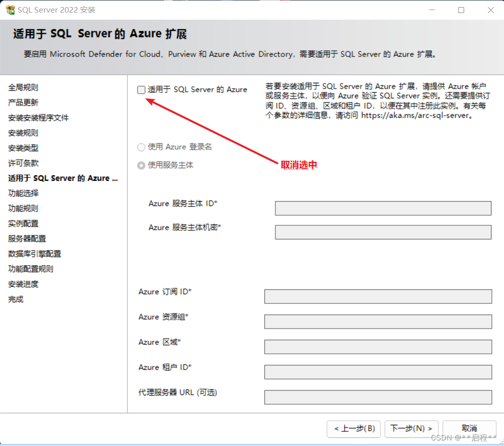The height and width of the screenshot is (446, 504).
Task: Click the Azure 租户 ID input field
Action: pyautogui.click(x=378, y=372)
